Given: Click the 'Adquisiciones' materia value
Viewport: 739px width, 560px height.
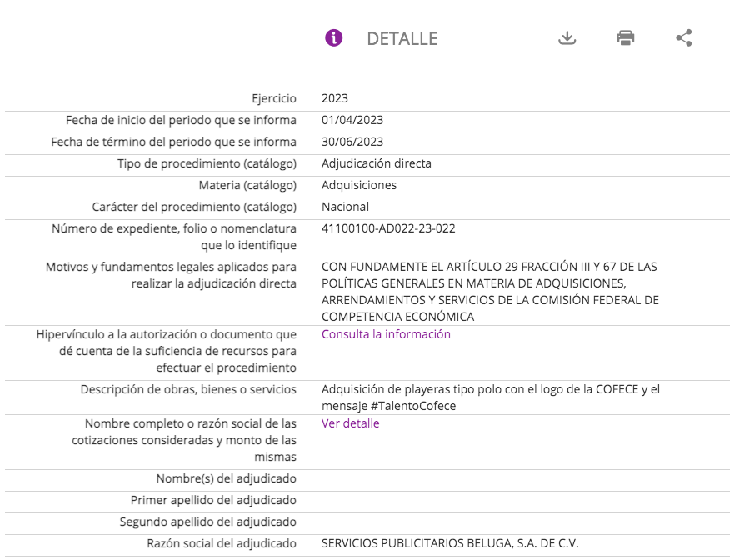Looking at the screenshot, I should pyautogui.click(x=359, y=185).
